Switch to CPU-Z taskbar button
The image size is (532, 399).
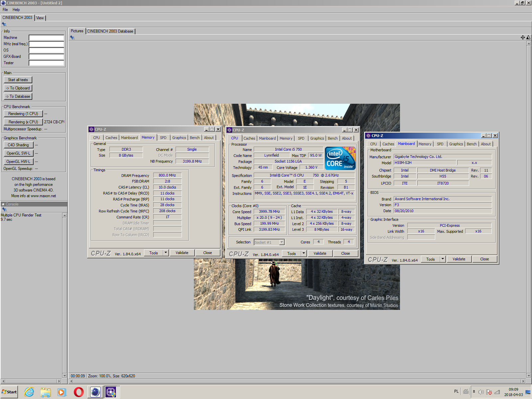pos(111,392)
